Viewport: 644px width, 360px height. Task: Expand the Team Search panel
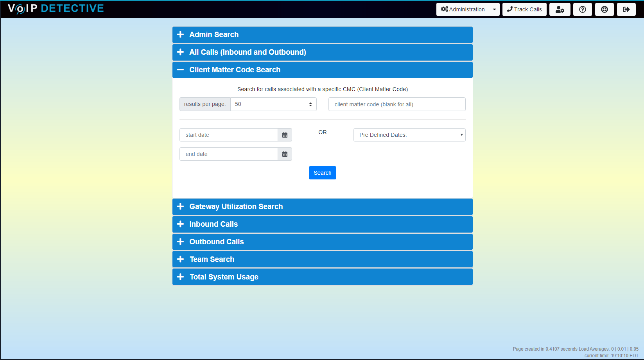point(212,260)
